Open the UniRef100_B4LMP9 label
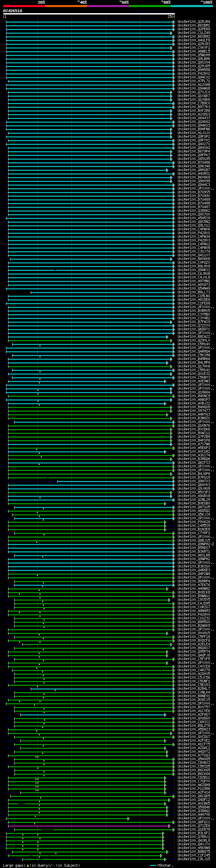 coord(194,363)
